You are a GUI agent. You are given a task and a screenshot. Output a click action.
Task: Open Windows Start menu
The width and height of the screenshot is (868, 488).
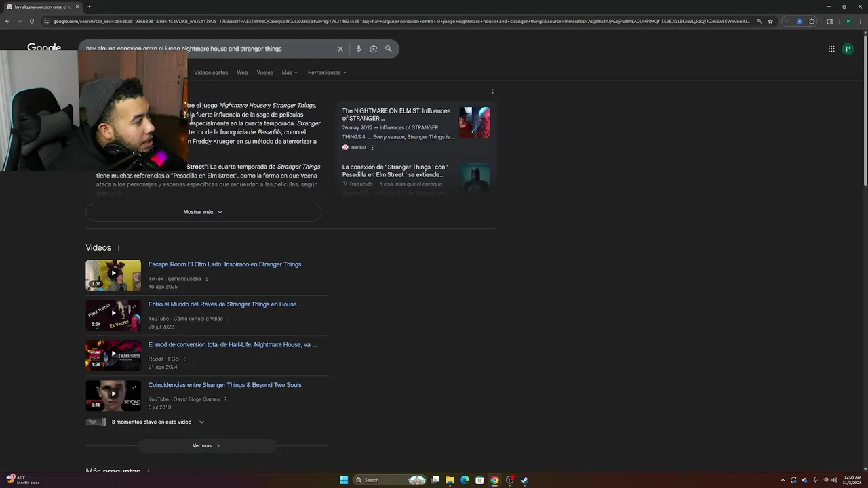click(344, 480)
